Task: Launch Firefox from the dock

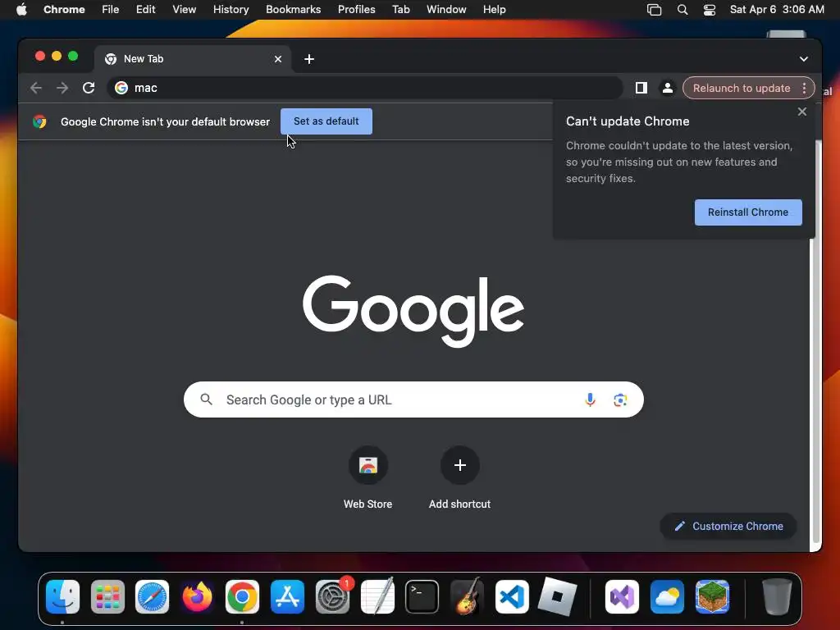Action: [x=197, y=597]
